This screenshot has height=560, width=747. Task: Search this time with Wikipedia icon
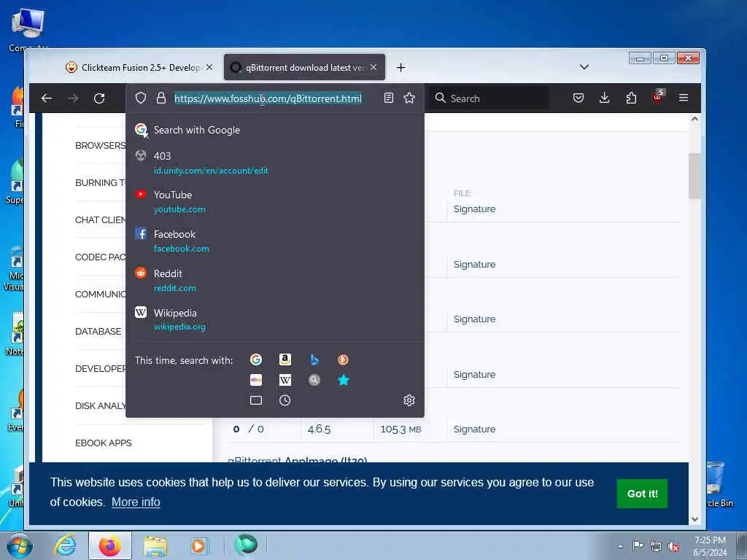click(x=285, y=380)
